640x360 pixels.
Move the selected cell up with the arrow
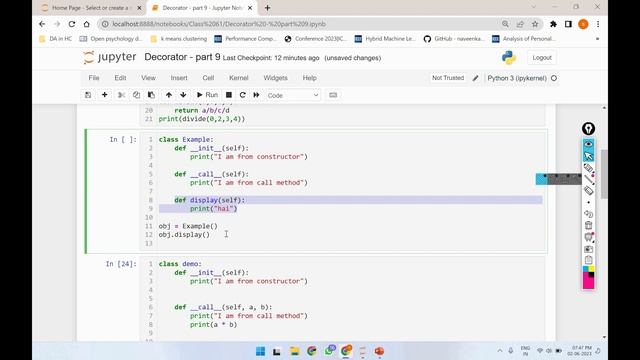169,95
